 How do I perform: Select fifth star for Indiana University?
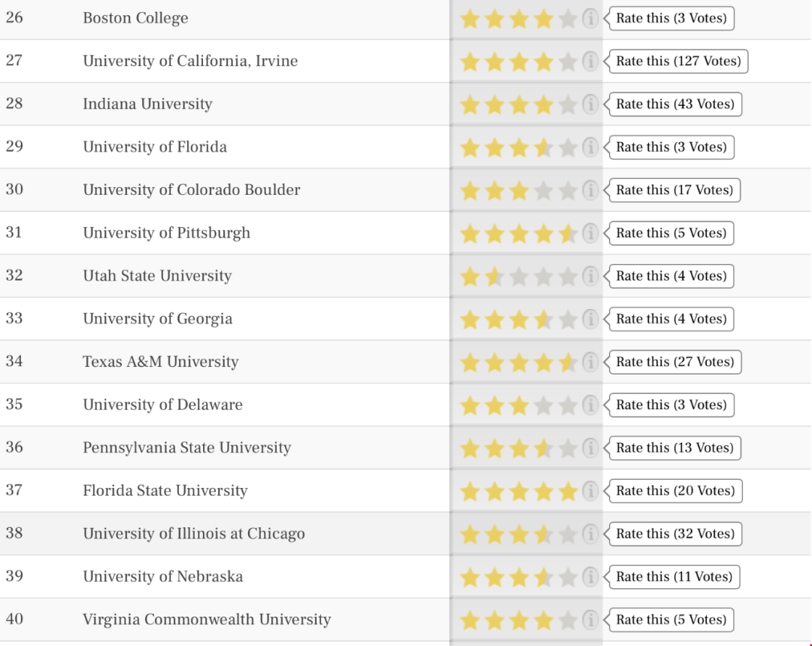point(568,105)
